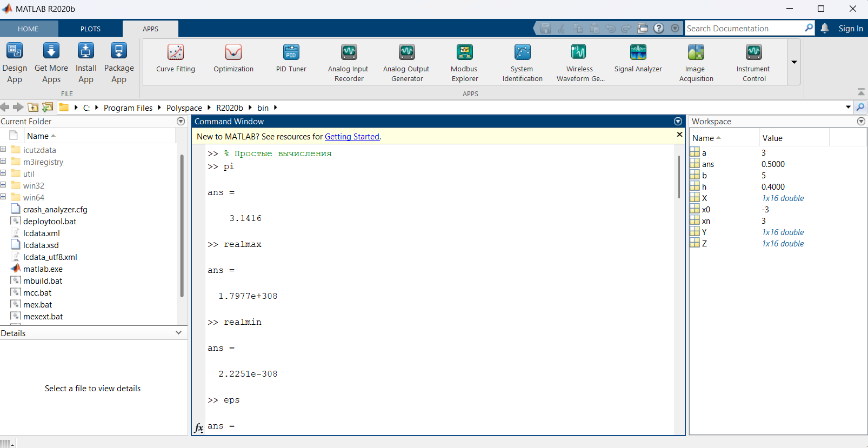This screenshot has width=868, height=448.
Task: Sort workspace by Name column header
Action: [x=724, y=138]
